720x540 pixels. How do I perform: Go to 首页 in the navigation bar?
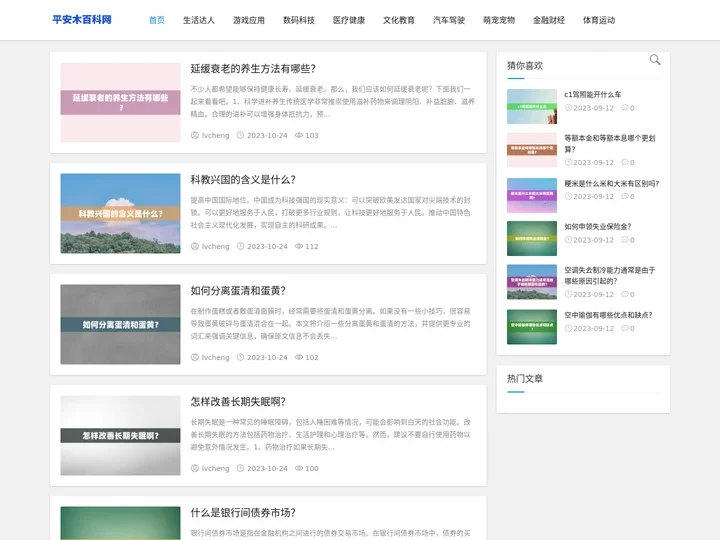(157, 20)
